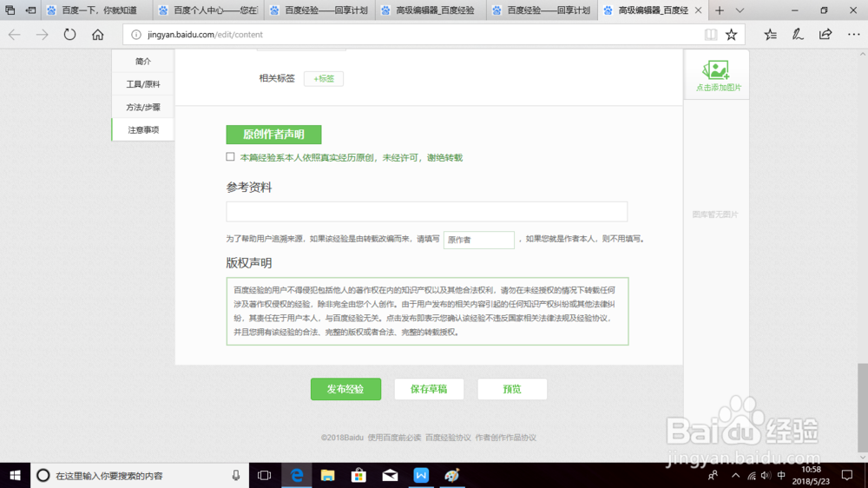Switch to 百度个人中心 tab
Image resolution: width=868 pixels, height=488 pixels.
[x=208, y=10]
